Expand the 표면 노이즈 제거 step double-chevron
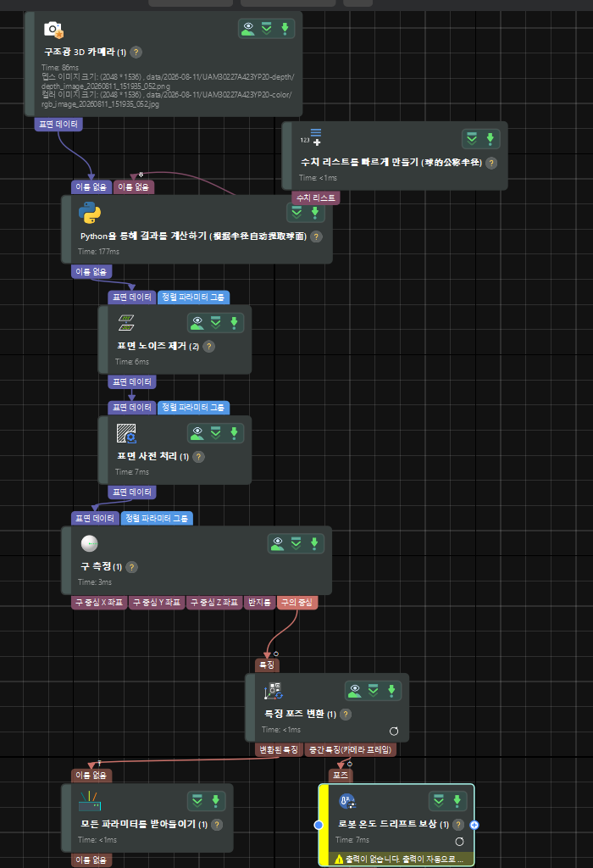The width and height of the screenshot is (593, 868). coord(216,323)
